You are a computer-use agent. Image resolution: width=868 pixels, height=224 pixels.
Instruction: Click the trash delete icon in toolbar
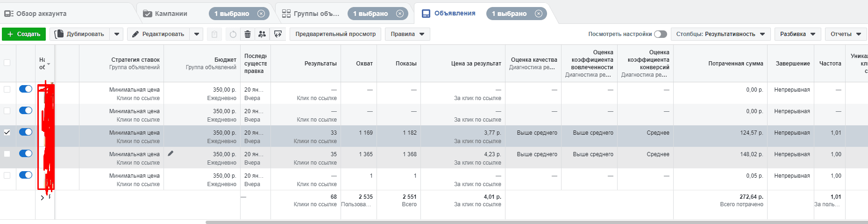point(248,34)
